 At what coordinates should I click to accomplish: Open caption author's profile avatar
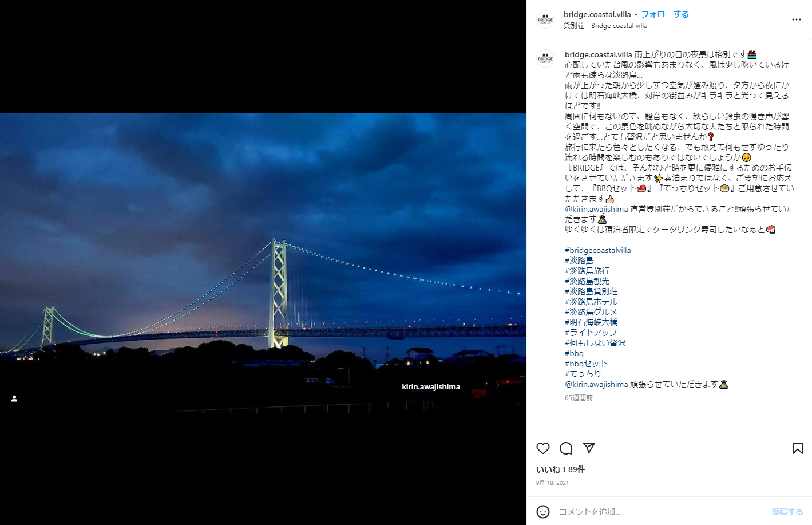click(545, 58)
